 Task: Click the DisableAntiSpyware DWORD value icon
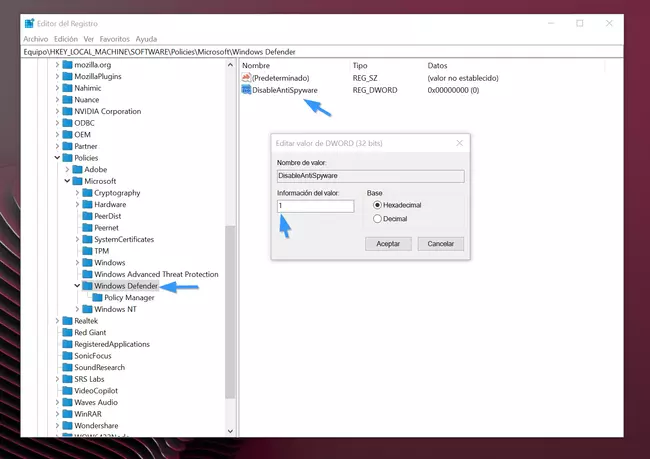246,90
